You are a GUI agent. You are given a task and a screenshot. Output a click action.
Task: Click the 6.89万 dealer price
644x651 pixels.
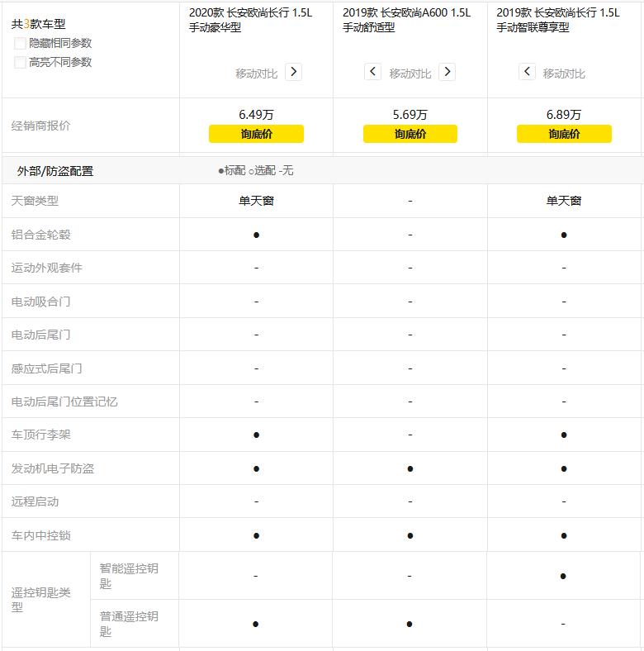click(x=563, y=115)
